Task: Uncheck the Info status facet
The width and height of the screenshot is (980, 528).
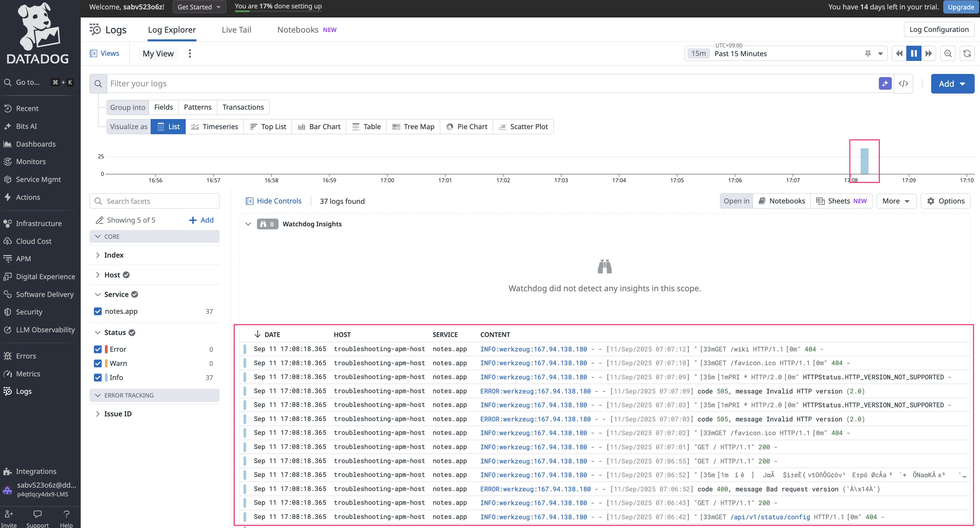Action: tap(98, 377)
